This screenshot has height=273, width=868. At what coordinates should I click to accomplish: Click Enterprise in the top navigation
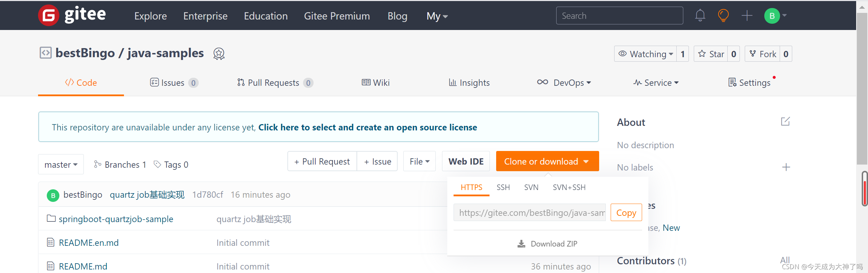click(205, 16)
